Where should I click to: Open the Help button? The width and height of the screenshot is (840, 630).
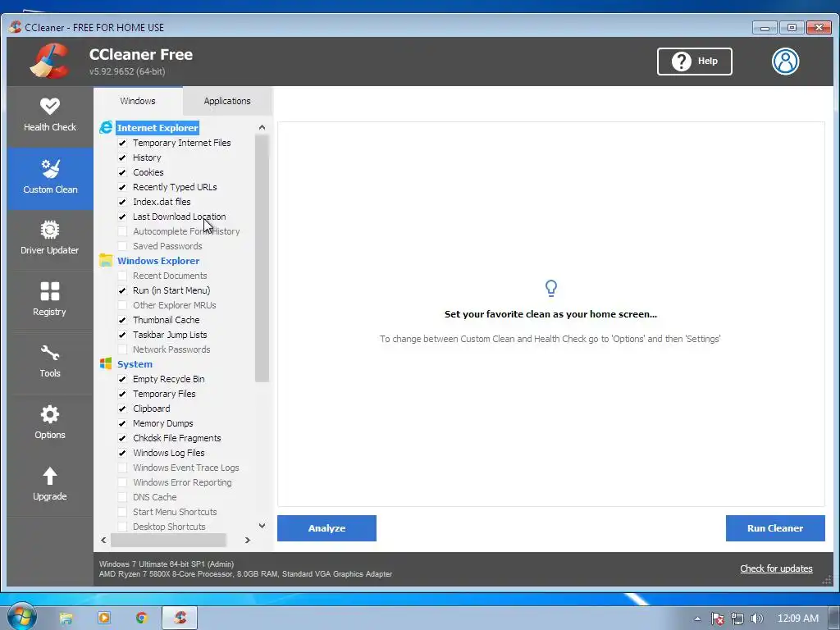click(x=694, y=61)
